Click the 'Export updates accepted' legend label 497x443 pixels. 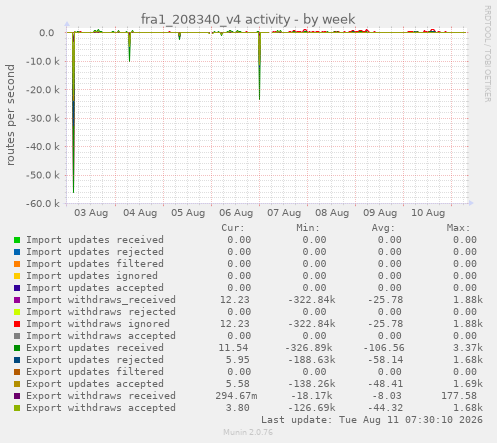[x=95, y=384]
